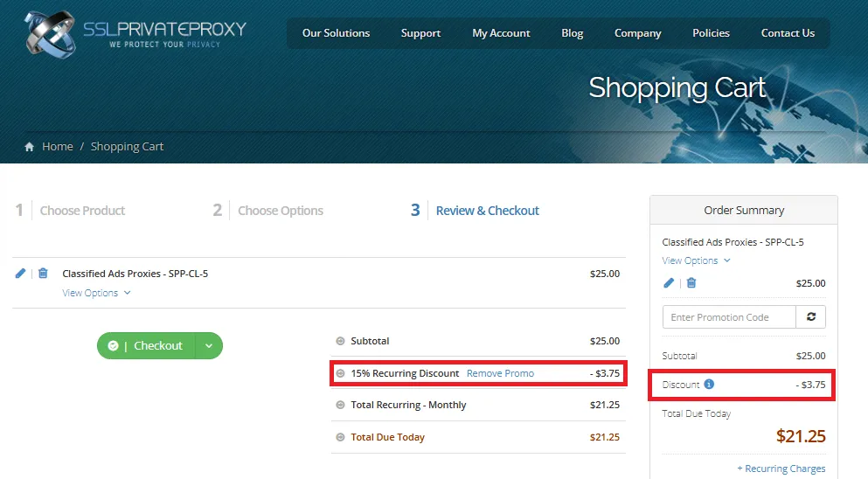This screenshot has height=479, width=868.
Task: Open the Checkout button dropdown arrow
Action: coord(209,345)
